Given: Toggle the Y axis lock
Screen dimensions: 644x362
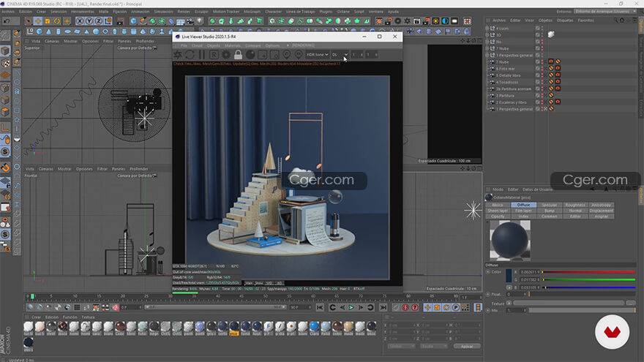Looking at the screenshot, I should 89,21.
